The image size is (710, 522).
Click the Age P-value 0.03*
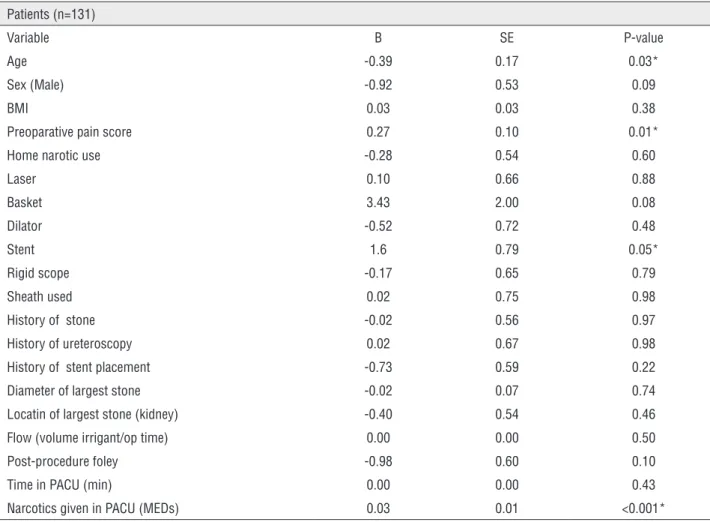pyautogui.click(x=643, y=61)
